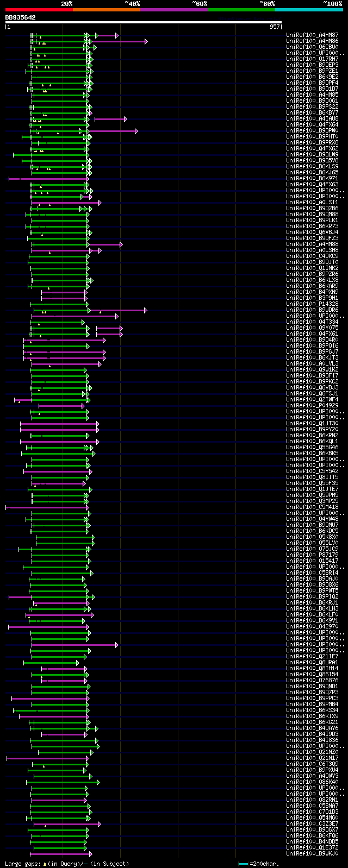Image resolution: width=348 pixels, height=868 pixels.
Task: Click the green ~80% identity legend segment
Action: coord(241,9)
